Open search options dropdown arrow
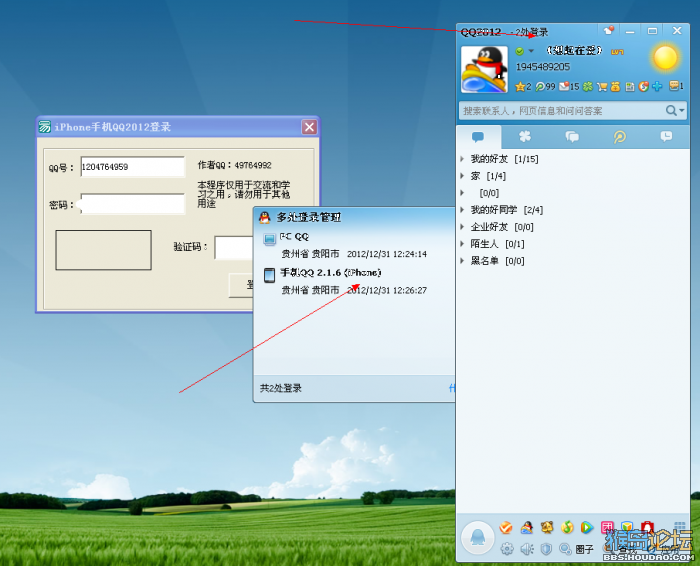 coord(681,110)
